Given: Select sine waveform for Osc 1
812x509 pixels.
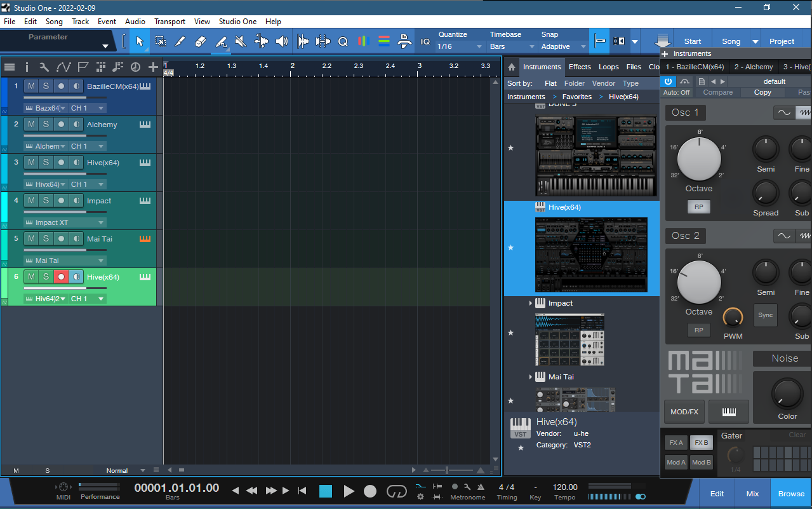Looking at the screenshot, I should pyautogui.click(x=784, y=112).
